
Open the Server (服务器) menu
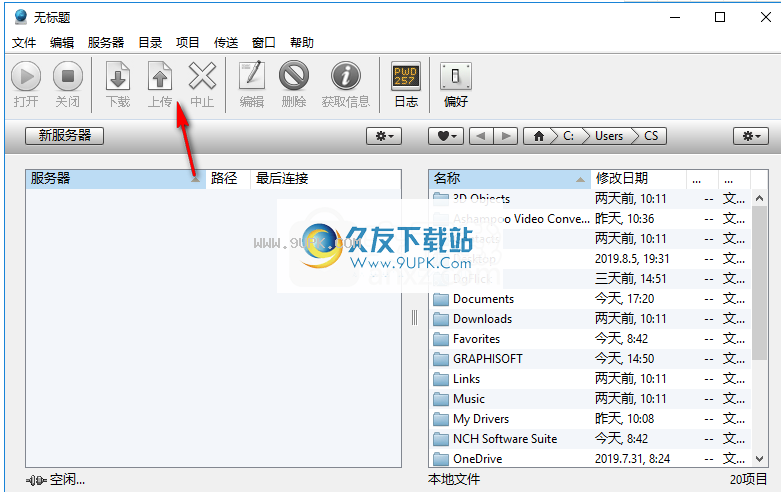pos(106,43)
